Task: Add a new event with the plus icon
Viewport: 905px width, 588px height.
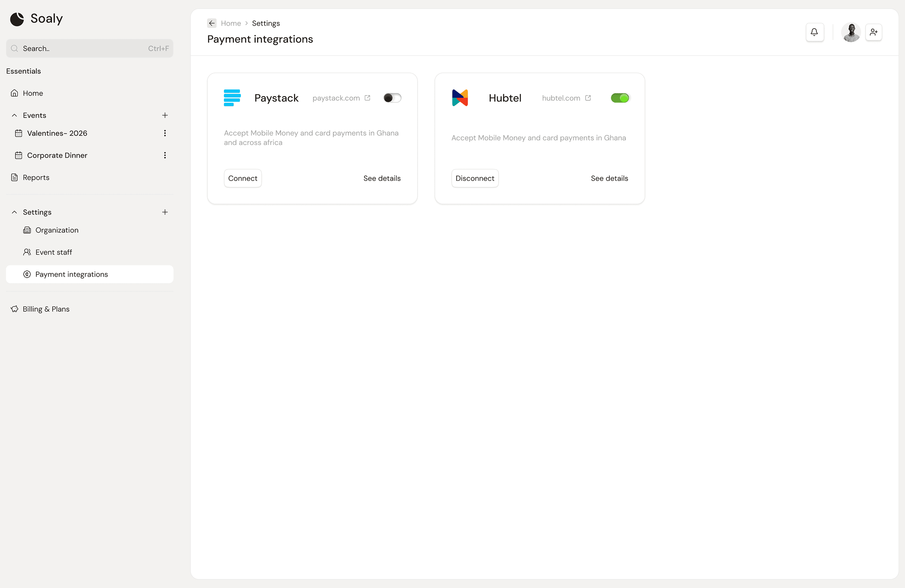Action: click(165, 115)
